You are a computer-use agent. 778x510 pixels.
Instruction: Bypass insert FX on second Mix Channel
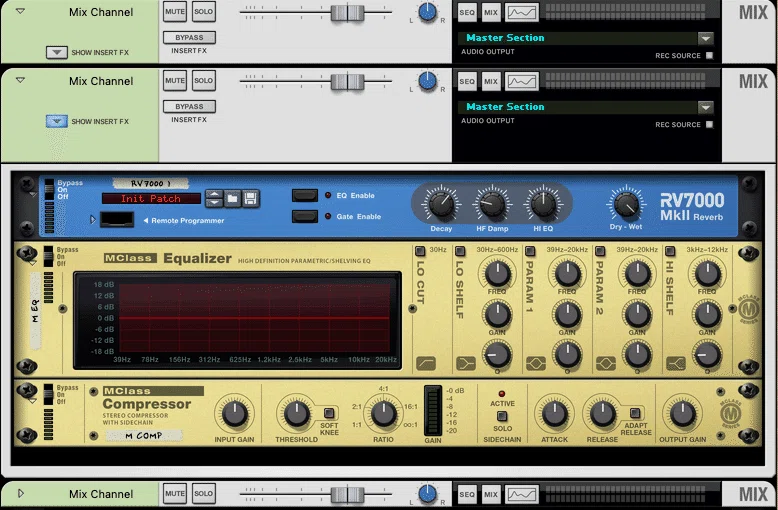click(189, 106)
